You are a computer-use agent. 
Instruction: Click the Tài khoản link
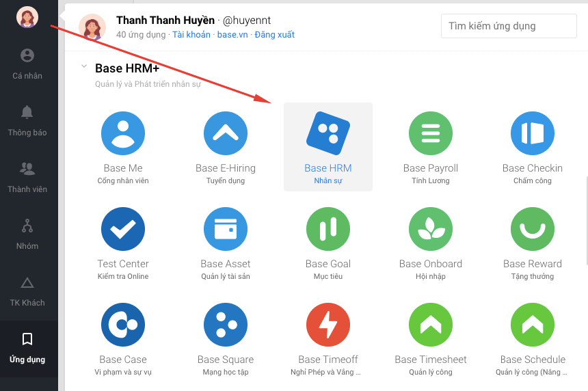[191, 34]
